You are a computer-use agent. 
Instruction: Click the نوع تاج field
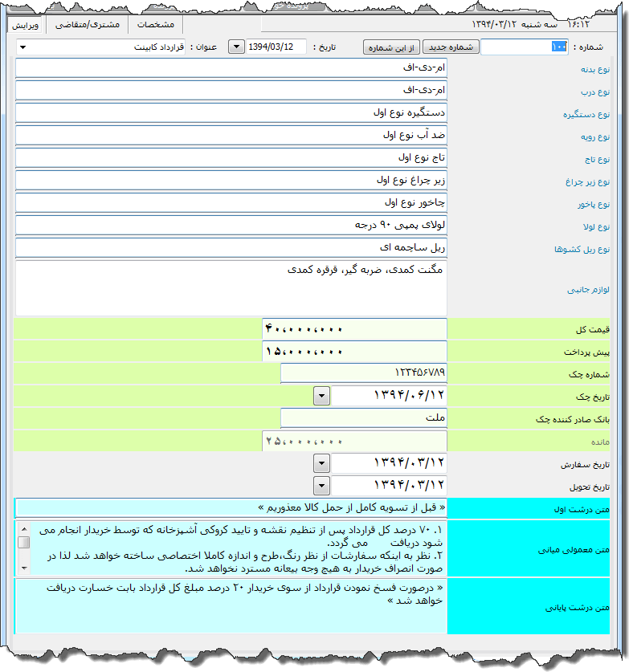pos(231,157)
